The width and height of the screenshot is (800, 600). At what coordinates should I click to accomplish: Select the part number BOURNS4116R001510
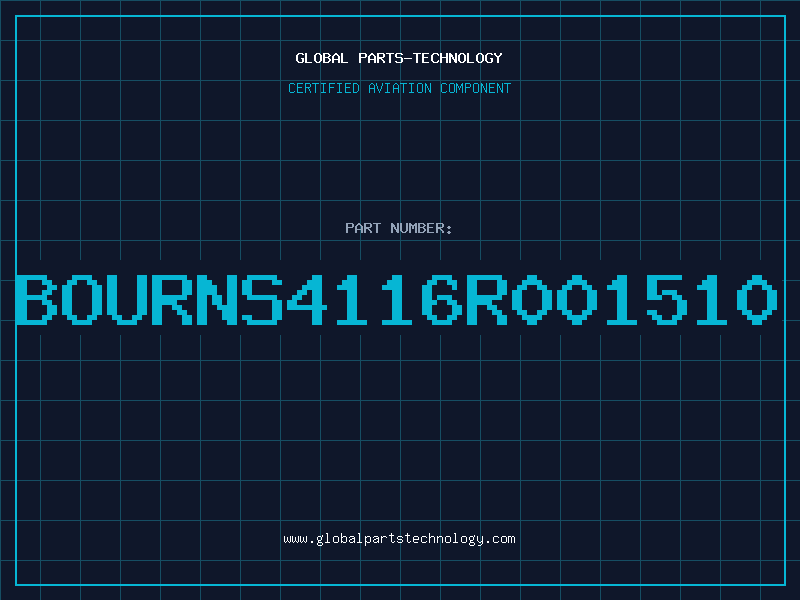[397, 299]
